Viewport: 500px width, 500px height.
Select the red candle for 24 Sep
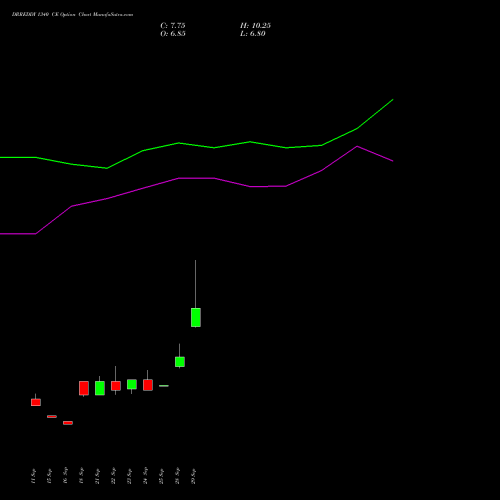148,385
